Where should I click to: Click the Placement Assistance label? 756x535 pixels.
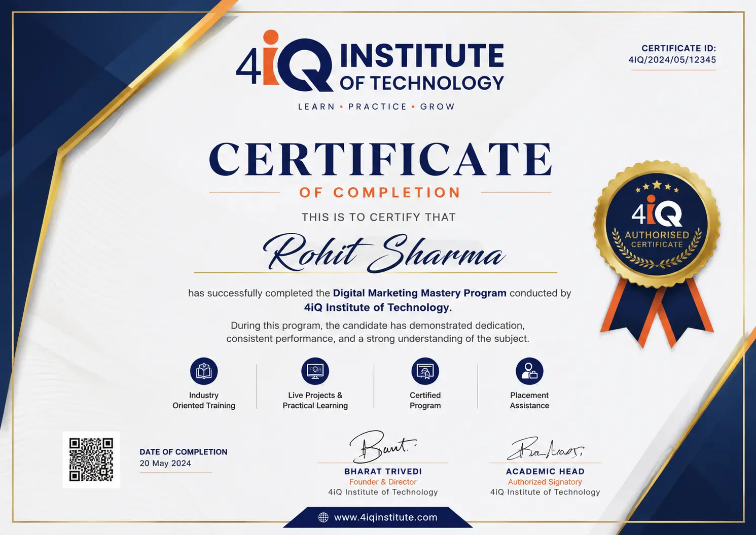pyautogui.click(x=529, y=400)
